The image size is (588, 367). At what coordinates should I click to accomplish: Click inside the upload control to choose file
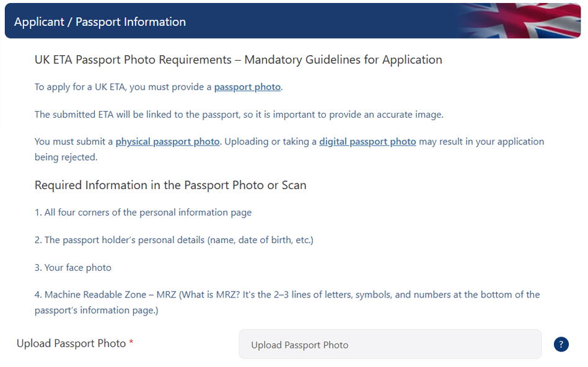(x=390, y=344)
